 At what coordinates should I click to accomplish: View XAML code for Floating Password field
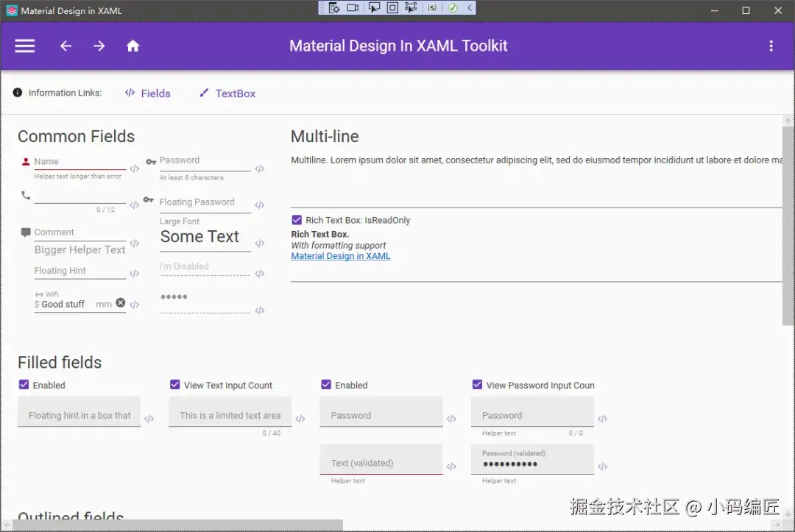coord(260,205)
